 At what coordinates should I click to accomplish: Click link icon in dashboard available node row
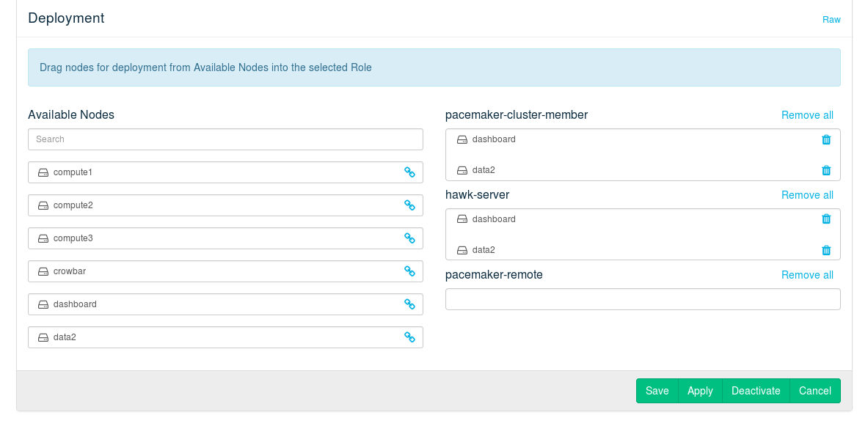pos(409,304)
